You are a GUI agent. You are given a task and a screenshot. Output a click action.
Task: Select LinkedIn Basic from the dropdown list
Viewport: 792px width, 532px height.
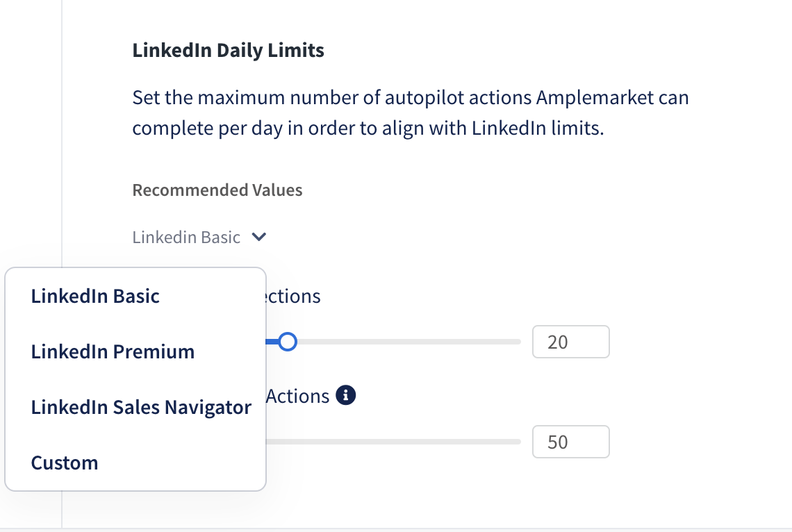point(95,296)
